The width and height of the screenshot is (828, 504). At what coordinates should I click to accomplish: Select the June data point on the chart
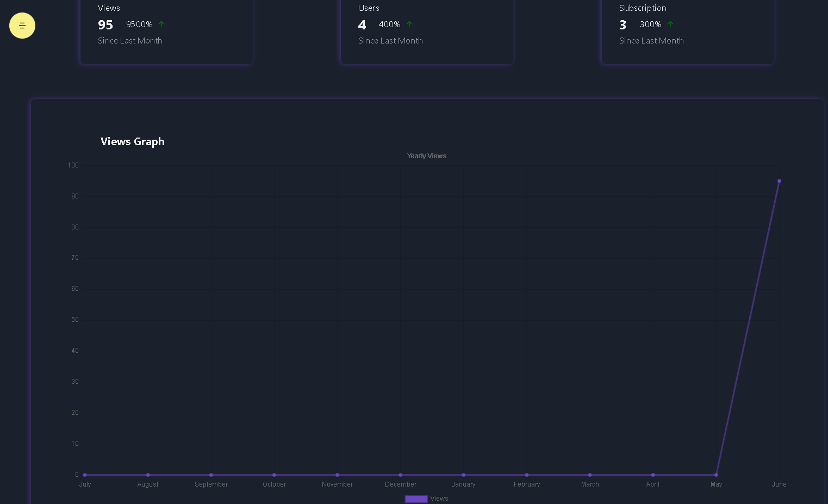(779, 181)
